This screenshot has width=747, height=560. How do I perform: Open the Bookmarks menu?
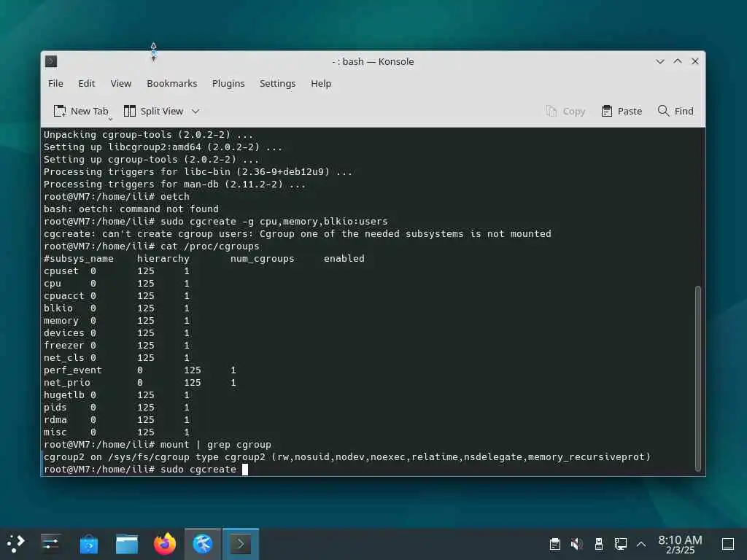click(171, 83)
